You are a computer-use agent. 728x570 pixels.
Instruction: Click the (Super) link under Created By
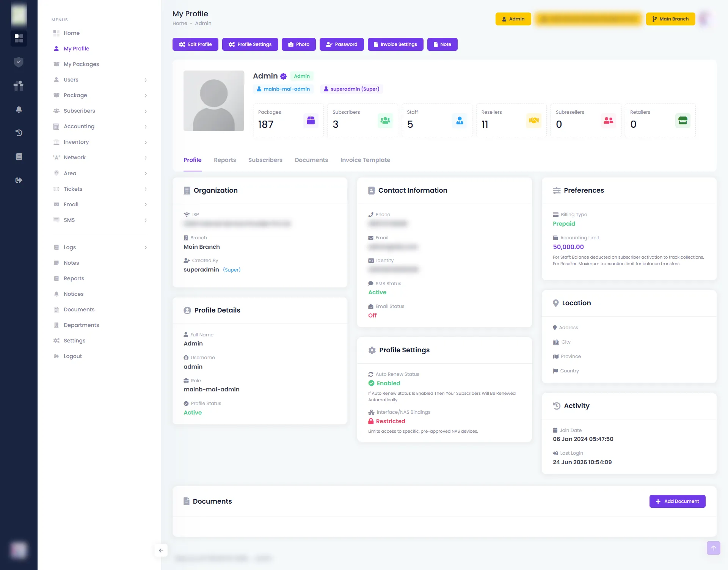(x=232, y=270)
